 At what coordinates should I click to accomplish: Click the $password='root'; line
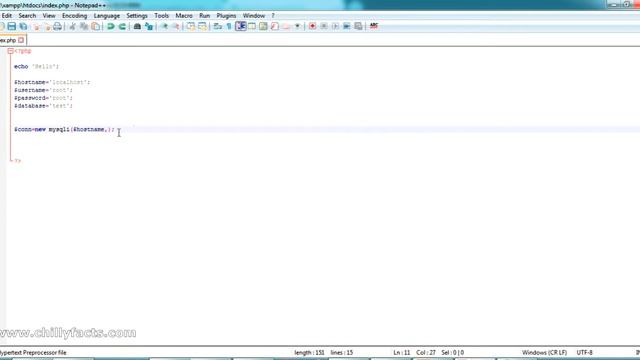43,98
